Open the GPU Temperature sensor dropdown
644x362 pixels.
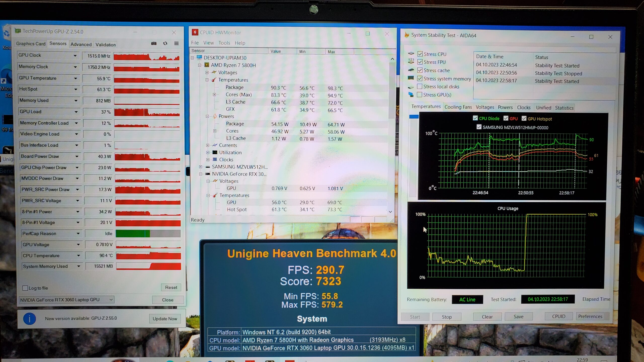[x=75, y=78]
